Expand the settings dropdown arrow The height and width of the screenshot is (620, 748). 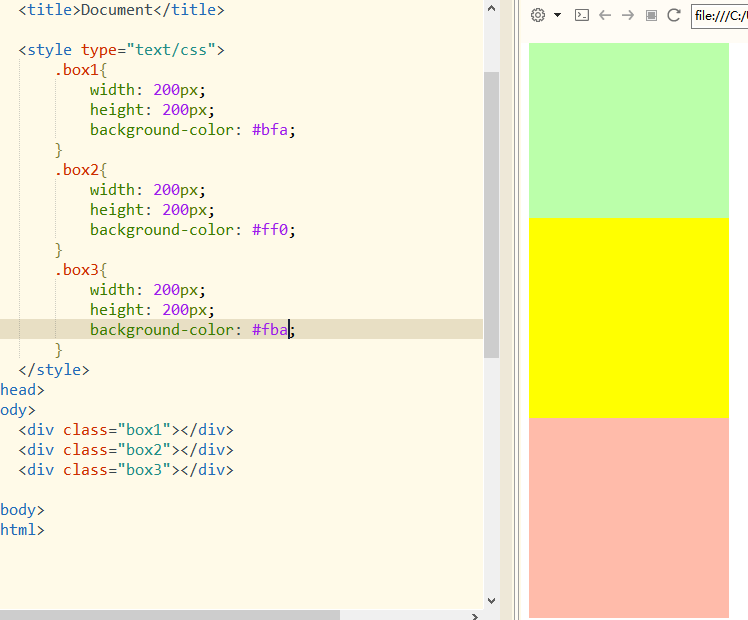click(557, 15)
